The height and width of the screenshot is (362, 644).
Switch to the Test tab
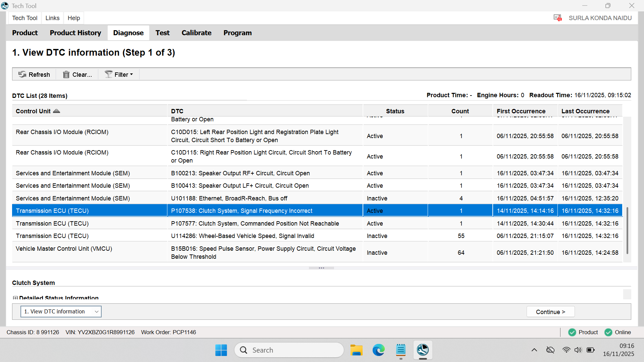click(162, 33)
